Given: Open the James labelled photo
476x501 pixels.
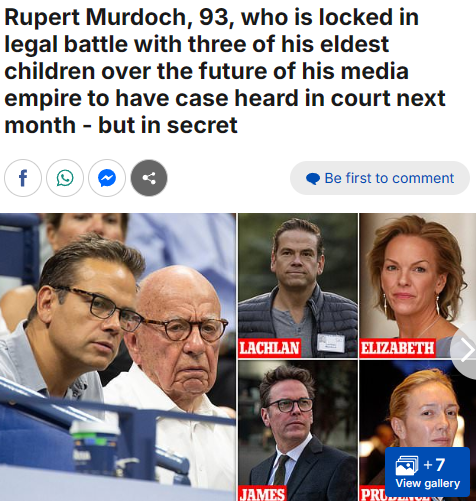Looking at the screenshot, I should click(298, 431).
